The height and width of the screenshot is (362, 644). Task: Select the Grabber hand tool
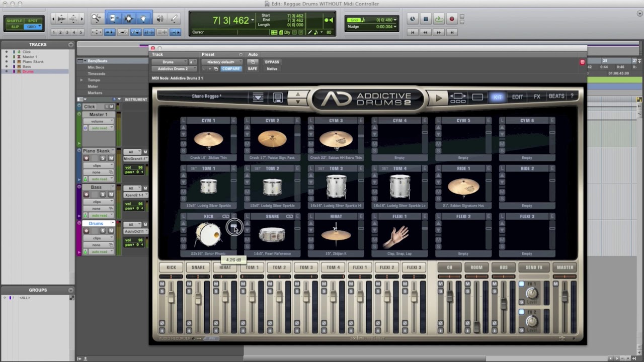pos(143,19)
